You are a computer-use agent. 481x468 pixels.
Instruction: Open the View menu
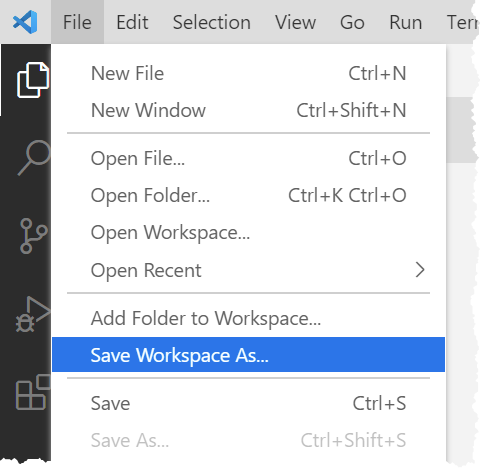click(295, 22)
